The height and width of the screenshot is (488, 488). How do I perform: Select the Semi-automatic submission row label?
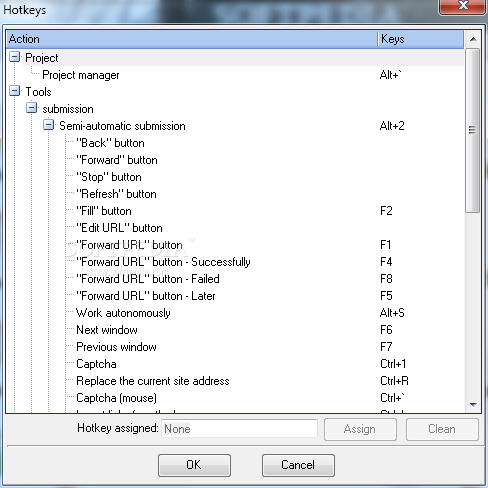[x=122, y=126]
